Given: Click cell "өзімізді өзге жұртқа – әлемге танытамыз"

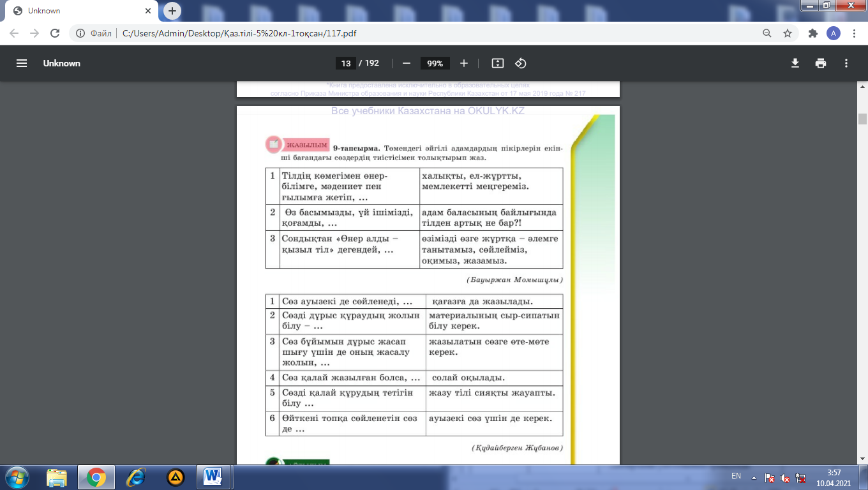Looking at the screenshot, I should pyautogui.click(x=491, y=249).
